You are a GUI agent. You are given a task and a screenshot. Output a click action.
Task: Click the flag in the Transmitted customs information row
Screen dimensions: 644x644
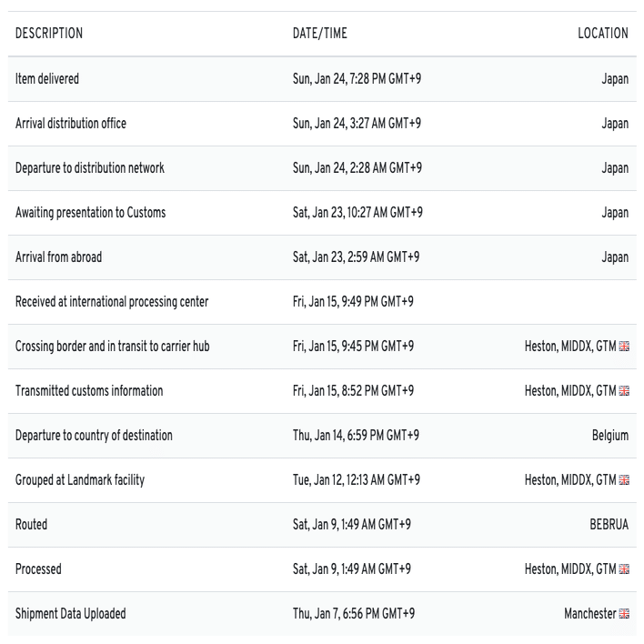click(623, 391)
